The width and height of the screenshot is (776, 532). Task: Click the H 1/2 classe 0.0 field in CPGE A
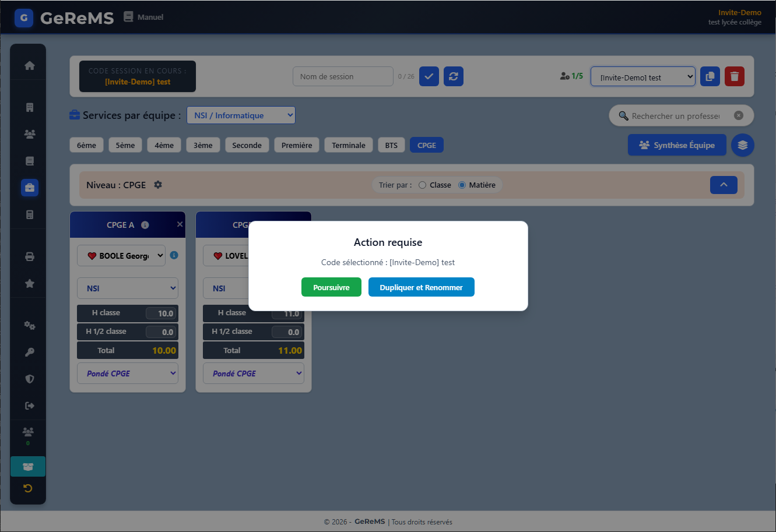click(161, 332)
